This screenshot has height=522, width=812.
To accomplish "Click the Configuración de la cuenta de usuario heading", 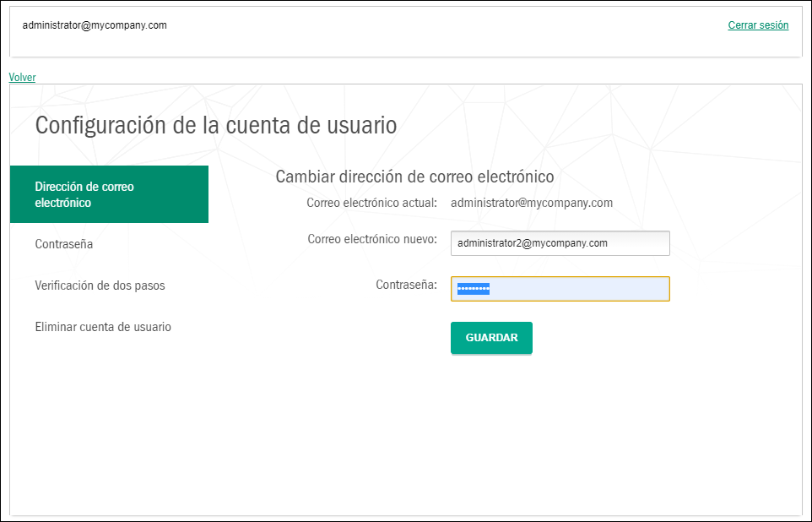I will (x=216, y=126).
